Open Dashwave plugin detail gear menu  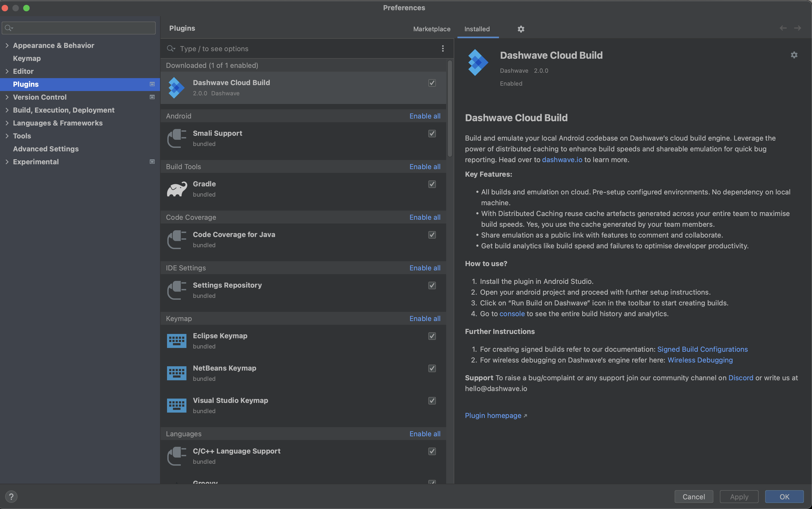(x=794, y=55)
